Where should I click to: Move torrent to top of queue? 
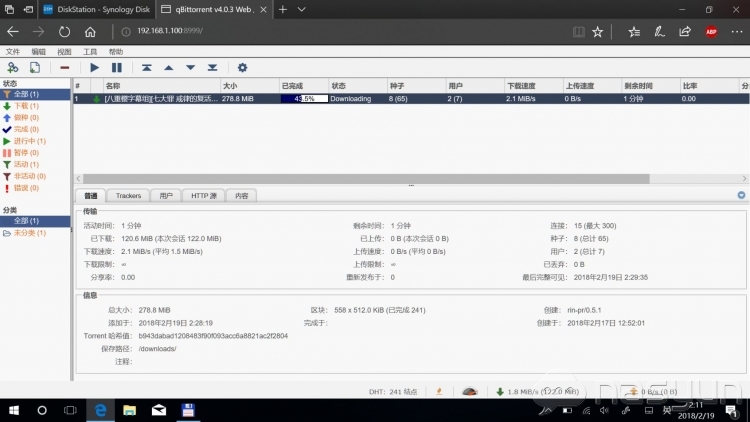146,67
